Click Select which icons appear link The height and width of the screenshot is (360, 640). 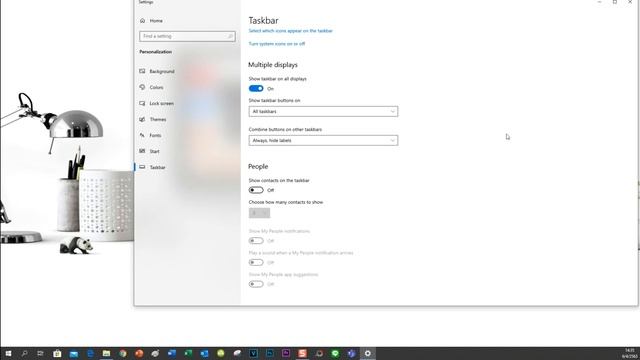pos(291,31)
